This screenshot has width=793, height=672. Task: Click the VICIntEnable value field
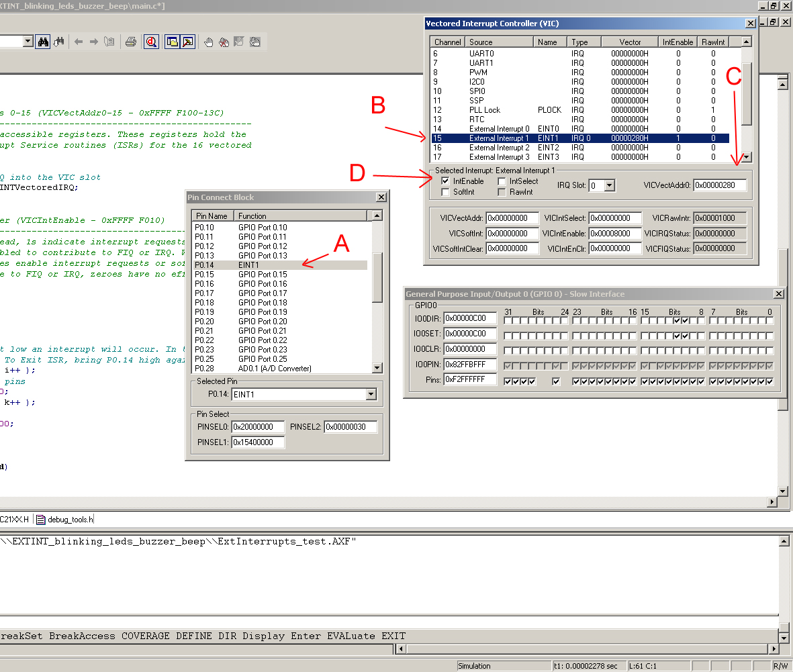(614, 234)
